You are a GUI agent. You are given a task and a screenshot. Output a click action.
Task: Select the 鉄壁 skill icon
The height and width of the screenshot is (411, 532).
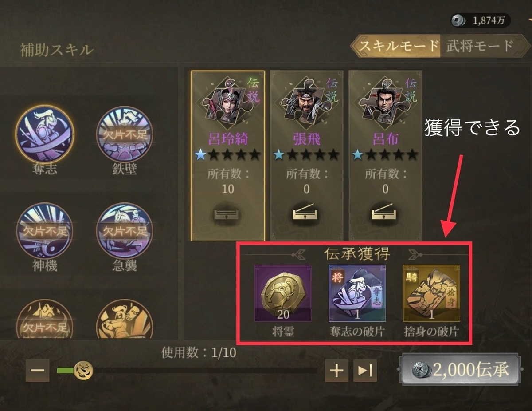124,134
